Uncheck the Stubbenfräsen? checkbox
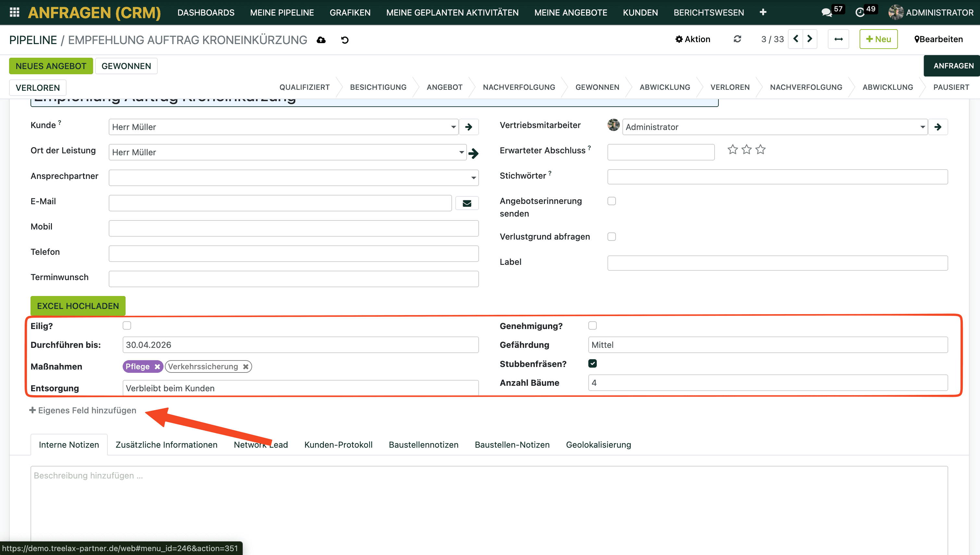The width and height of the screenshot is (980, 555). click(x=592, y=363)
